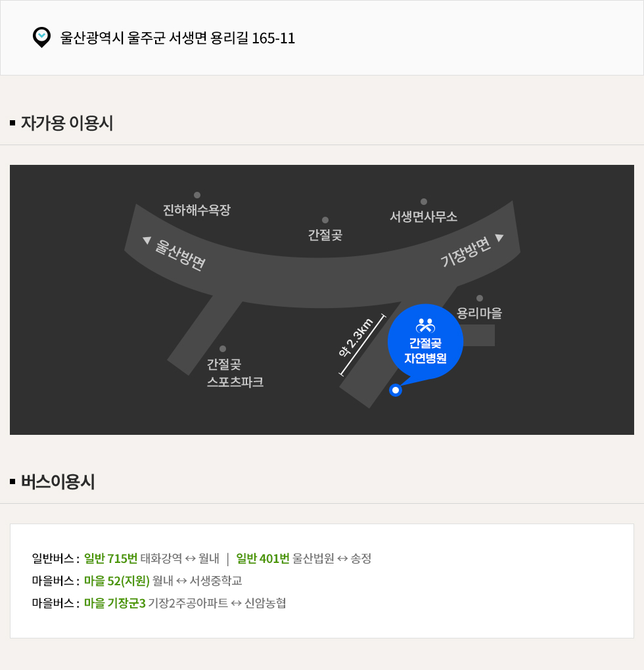644x670 pixels.
Task: Select the address text 용리길 165-11
Action: [252, 38]
